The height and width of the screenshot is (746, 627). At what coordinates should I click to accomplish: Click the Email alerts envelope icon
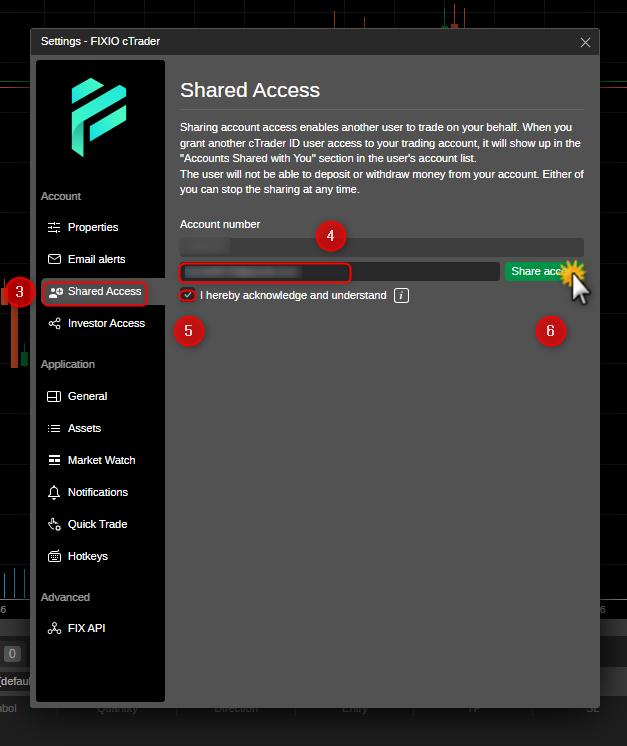tap(54, 259)
